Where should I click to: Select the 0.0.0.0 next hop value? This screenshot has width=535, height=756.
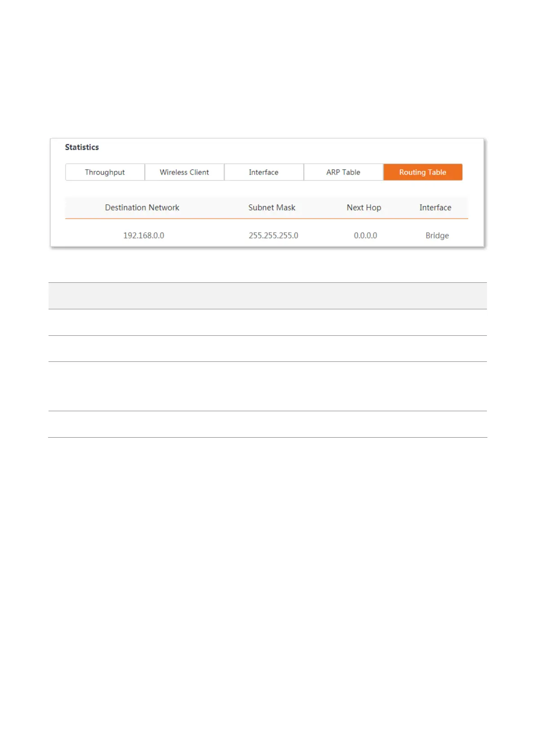click(x=366, y=235)
